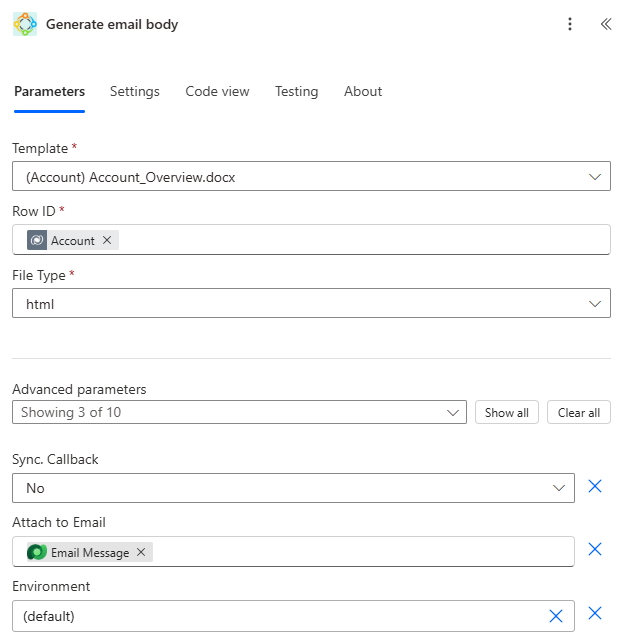Clear the Environment field value
The height and width of the screenshot is (643, 619).
[556, 616]
